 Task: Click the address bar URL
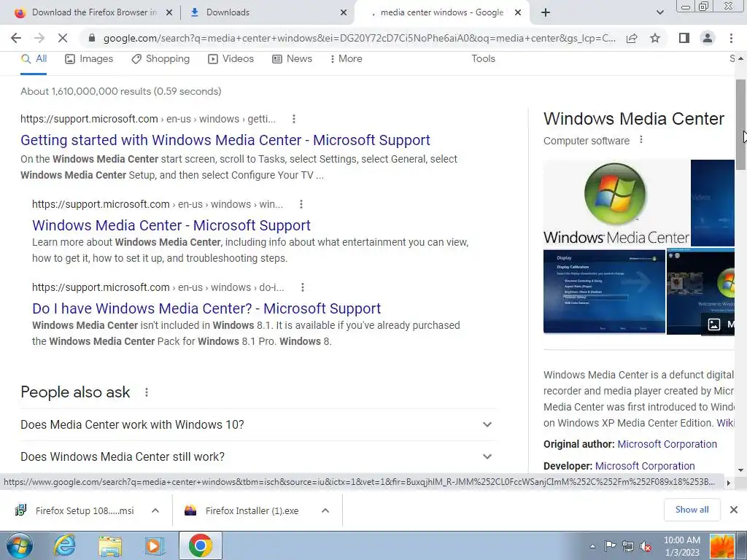(360, 38)
